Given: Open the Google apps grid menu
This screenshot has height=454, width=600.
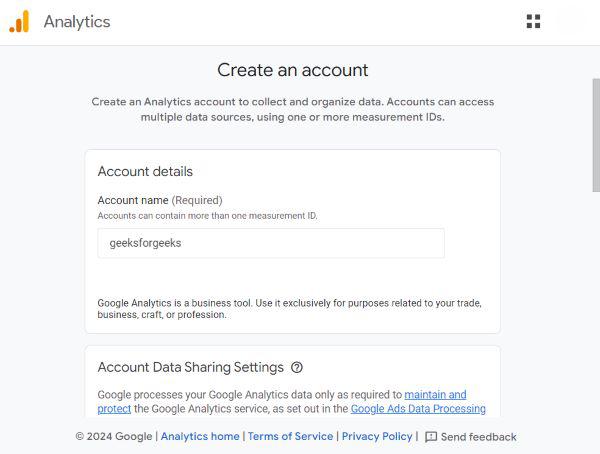Looking at the screenshot, I should click(533, 21).
